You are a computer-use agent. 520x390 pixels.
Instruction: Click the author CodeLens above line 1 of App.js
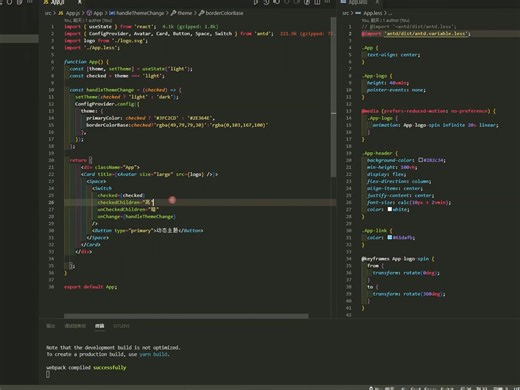(x=88, y=20)
